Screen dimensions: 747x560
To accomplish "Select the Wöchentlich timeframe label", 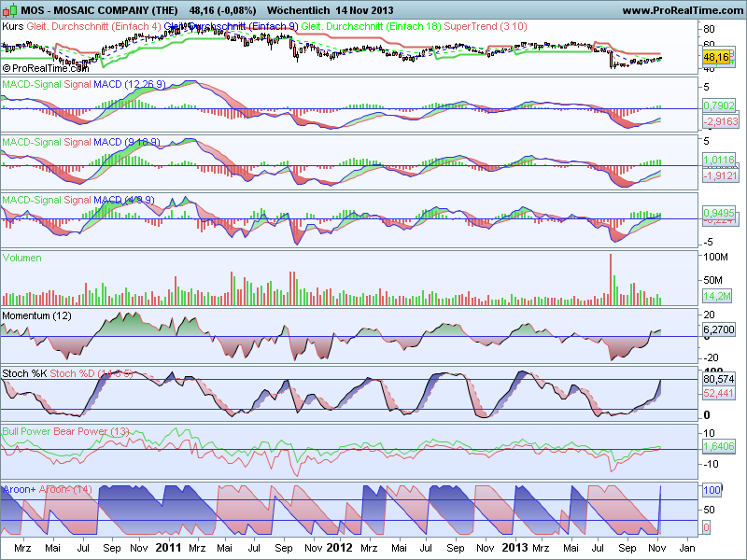I will click(298, 10).
